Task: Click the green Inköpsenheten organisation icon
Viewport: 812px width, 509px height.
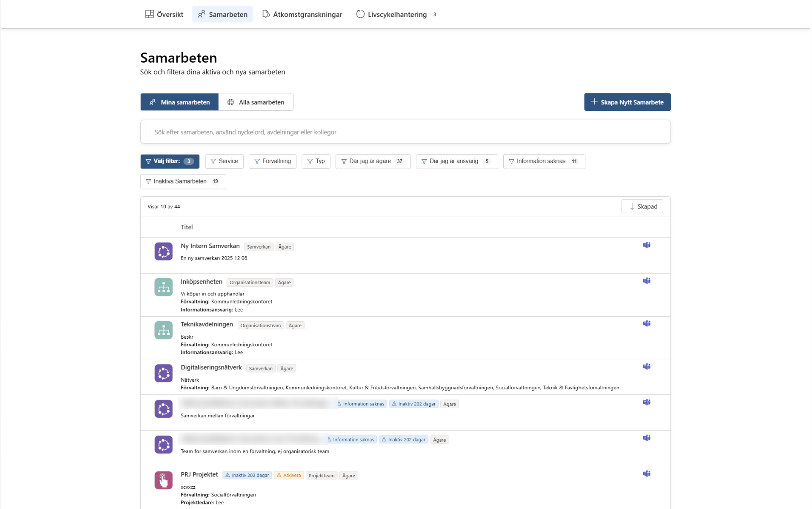Action: (x=164, y=287)
